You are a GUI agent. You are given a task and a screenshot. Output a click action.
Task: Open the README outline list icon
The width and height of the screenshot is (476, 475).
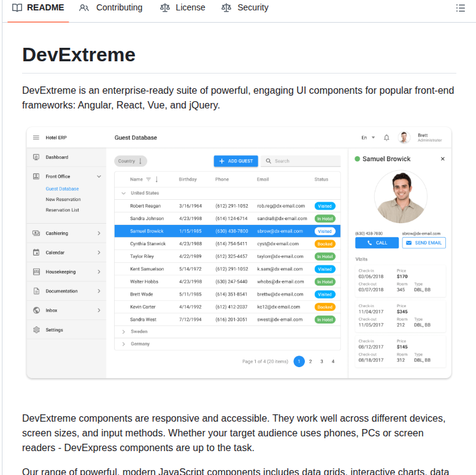pos(460,8)
